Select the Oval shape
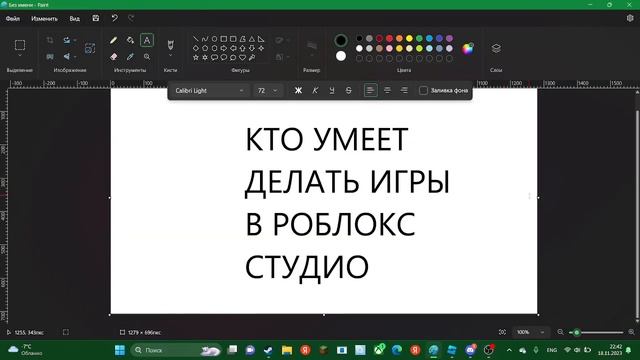Image resolution: width=640 pixels, height=360 pixels. 214,39
